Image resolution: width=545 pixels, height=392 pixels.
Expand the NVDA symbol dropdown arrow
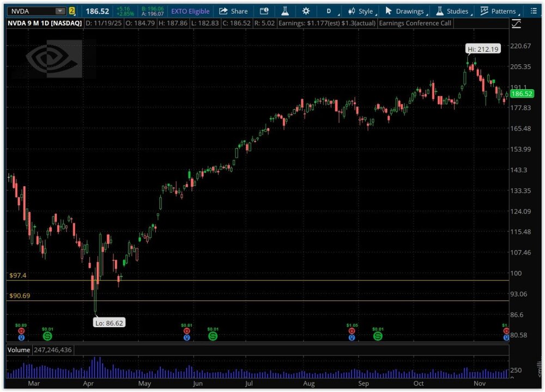(x=59, y=11)
